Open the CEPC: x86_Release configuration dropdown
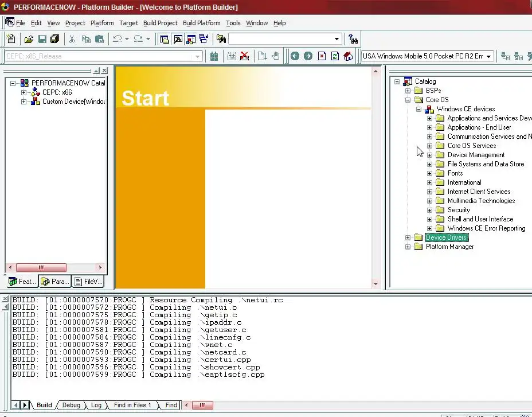 click(197, 56)
